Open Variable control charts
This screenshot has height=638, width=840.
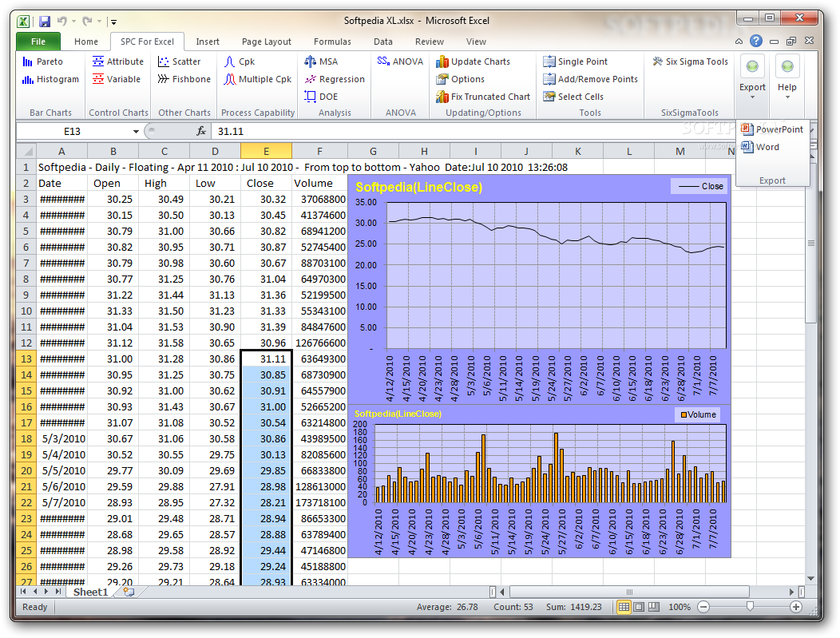point(117,79)
